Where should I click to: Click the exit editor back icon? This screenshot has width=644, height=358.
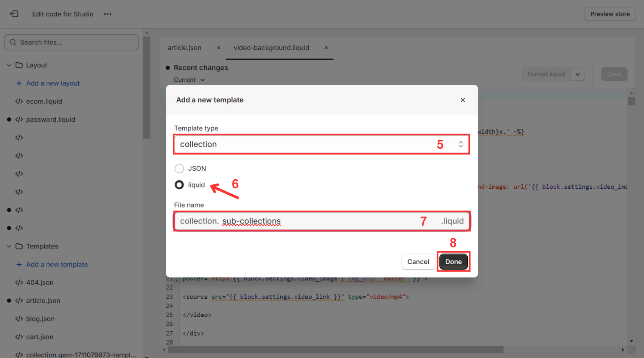pyautogui.click(x=14, y=14)
